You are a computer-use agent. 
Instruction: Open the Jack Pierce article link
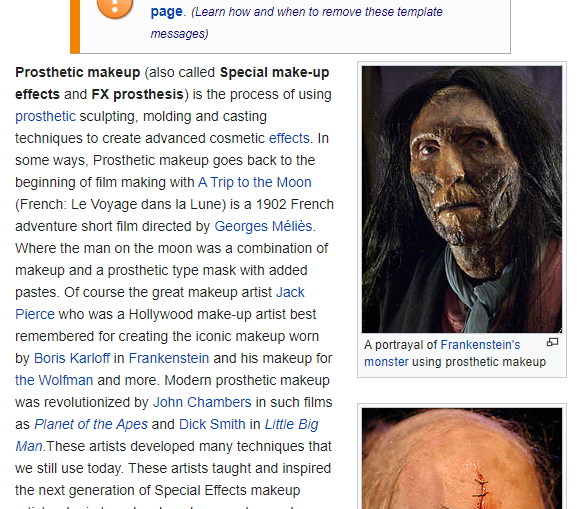click(290, 292)
